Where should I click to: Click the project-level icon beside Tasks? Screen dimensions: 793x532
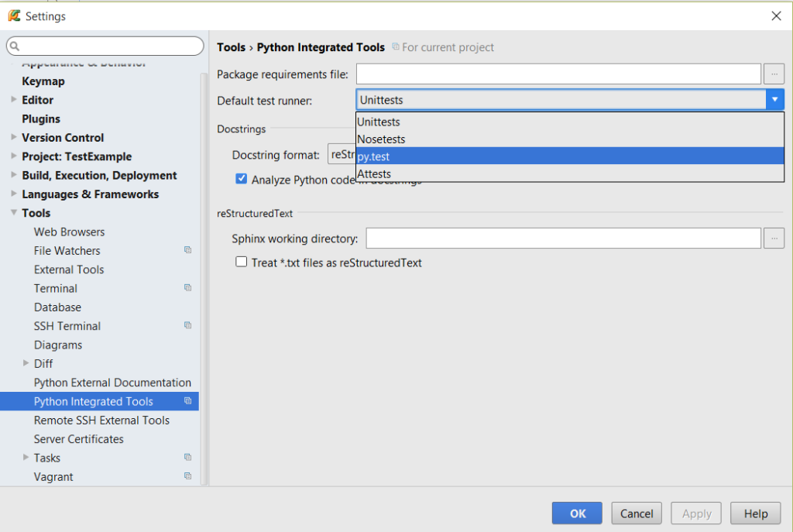click(x=187, y=457)
